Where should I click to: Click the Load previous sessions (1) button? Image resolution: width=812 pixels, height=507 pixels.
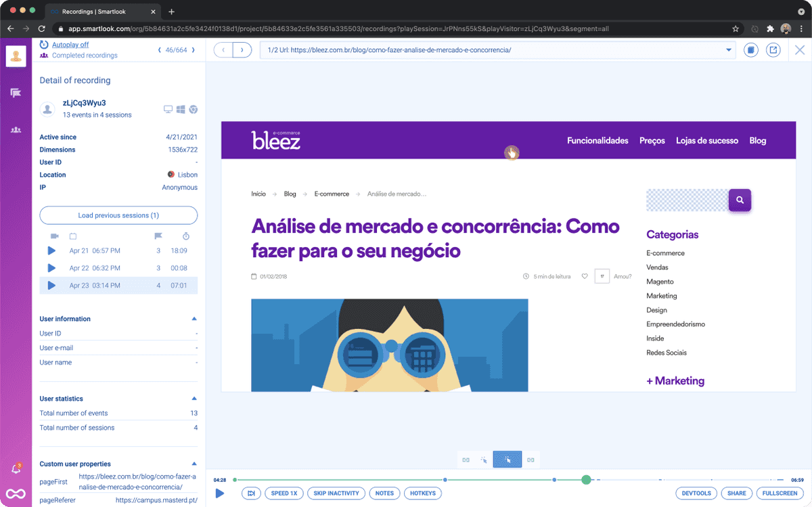click(x=118, y=215)
